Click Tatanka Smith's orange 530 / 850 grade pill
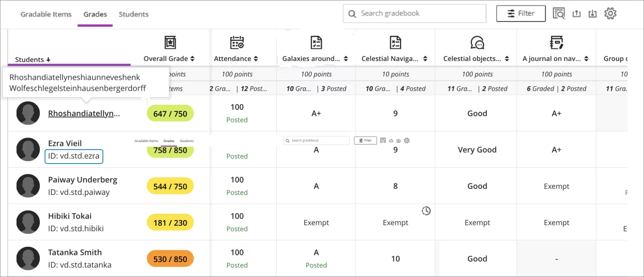 click(x=170, y=259)
